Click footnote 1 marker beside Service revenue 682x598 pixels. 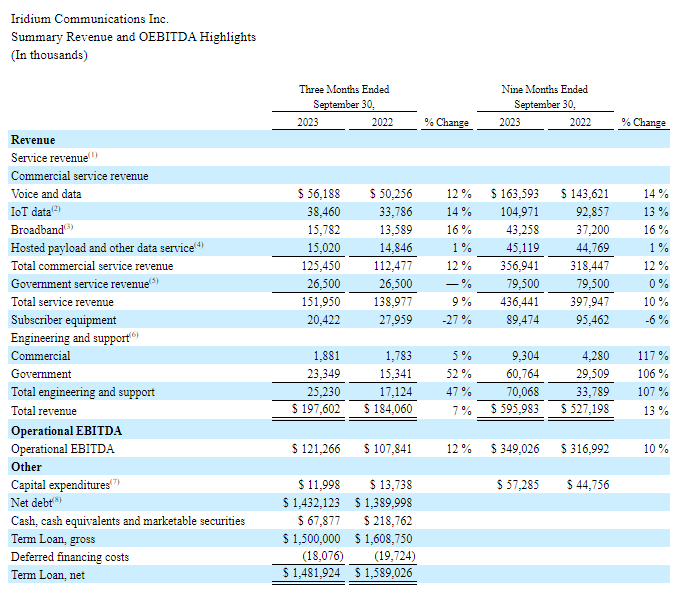[x=93, y=155]
